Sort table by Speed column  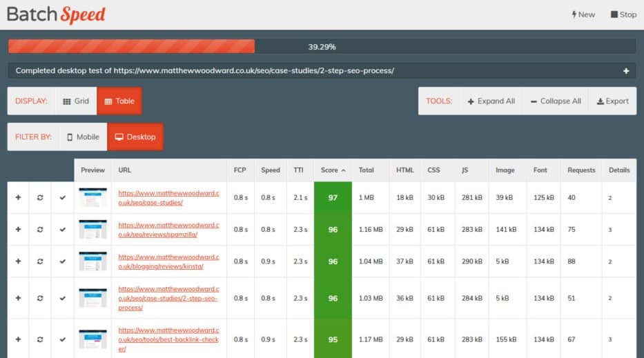(271, 170)
